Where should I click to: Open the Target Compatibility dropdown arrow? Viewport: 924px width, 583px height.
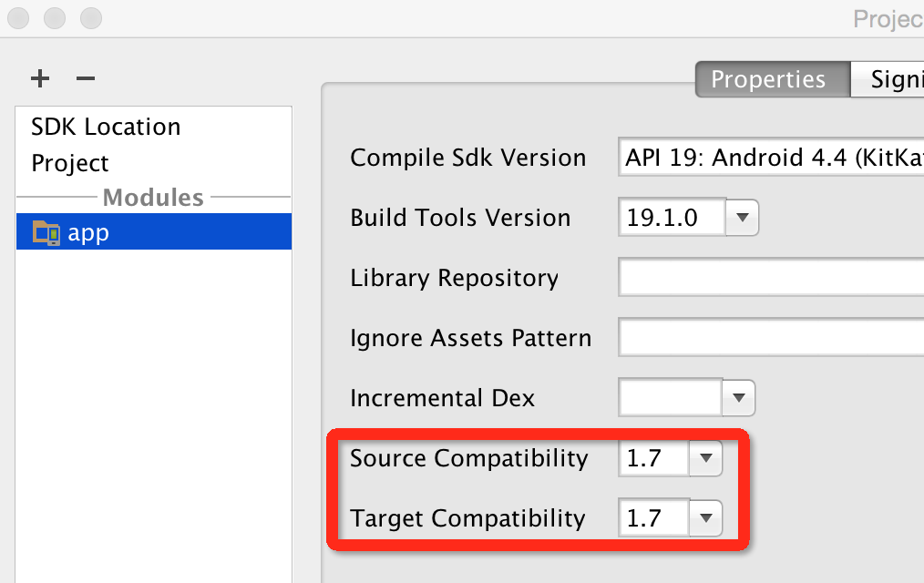(705, 519)
